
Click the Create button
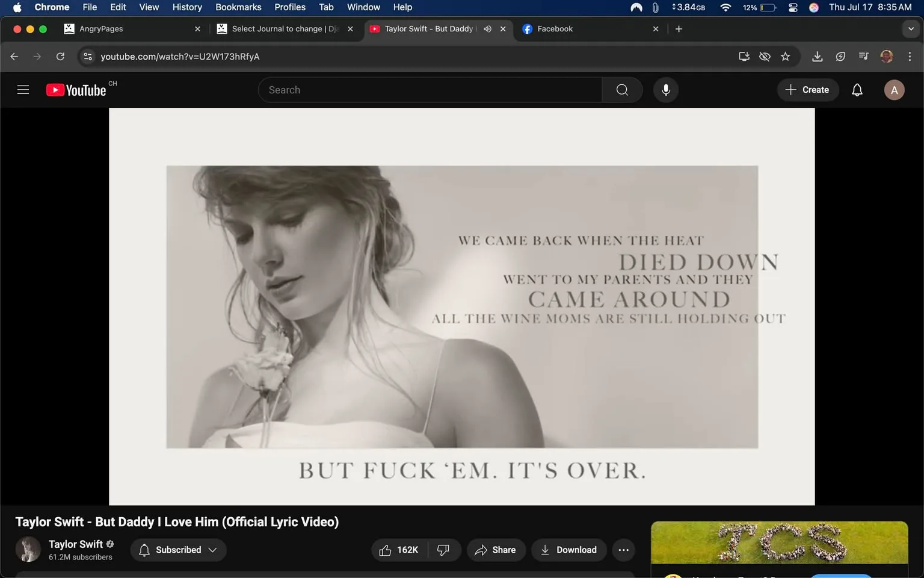click(807, 89)
